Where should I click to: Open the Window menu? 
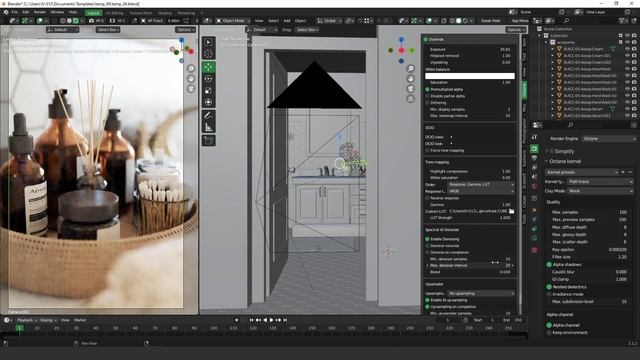(x=57, y=12)
